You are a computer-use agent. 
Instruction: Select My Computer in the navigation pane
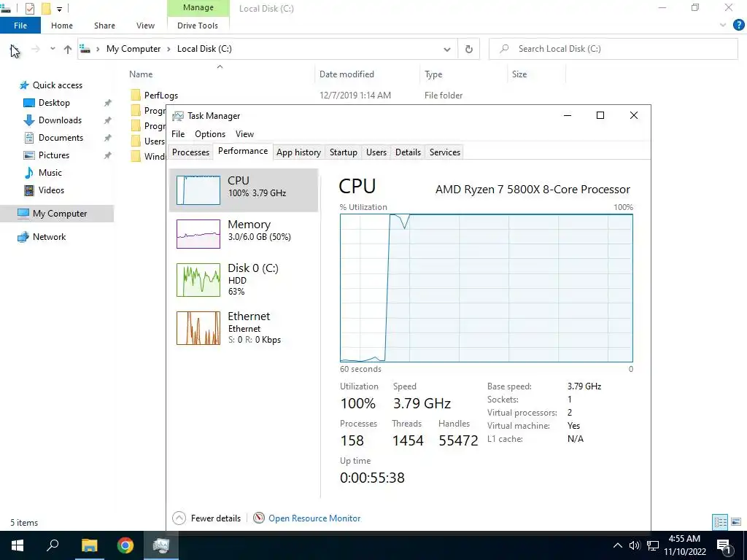point(57,214)
